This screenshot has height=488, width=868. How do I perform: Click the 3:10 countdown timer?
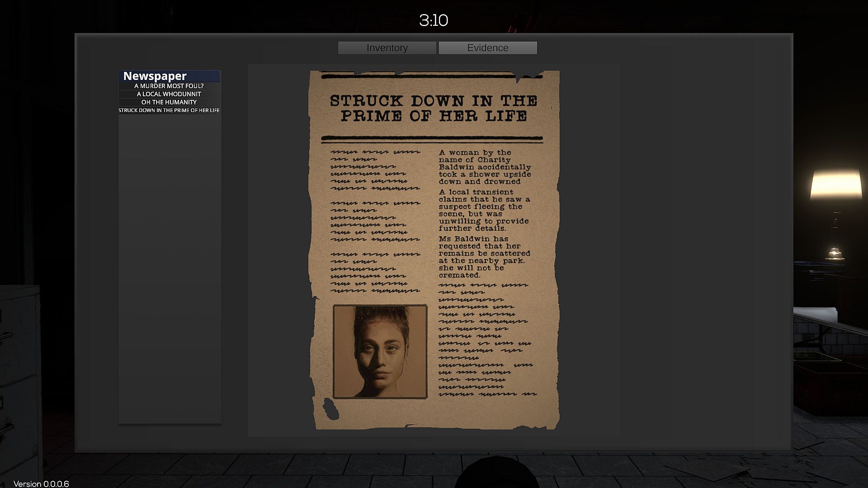tap(433, 20)
